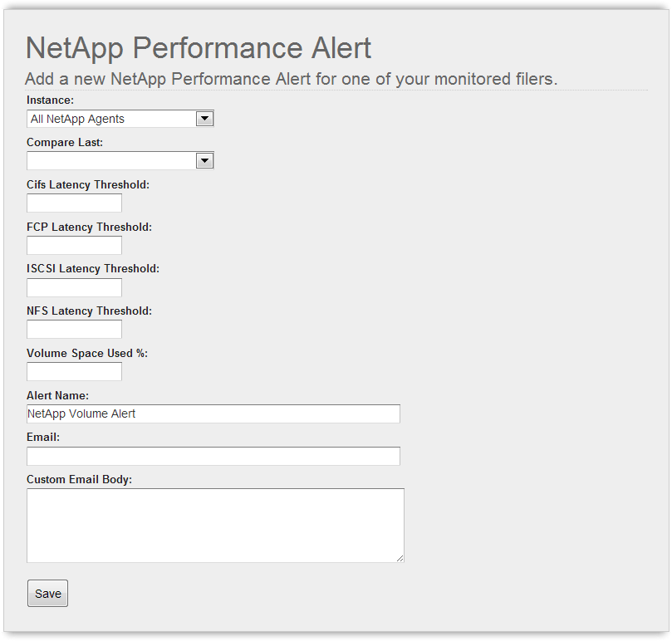Click the FCP Latency Threshold input

tap(74, 245)
